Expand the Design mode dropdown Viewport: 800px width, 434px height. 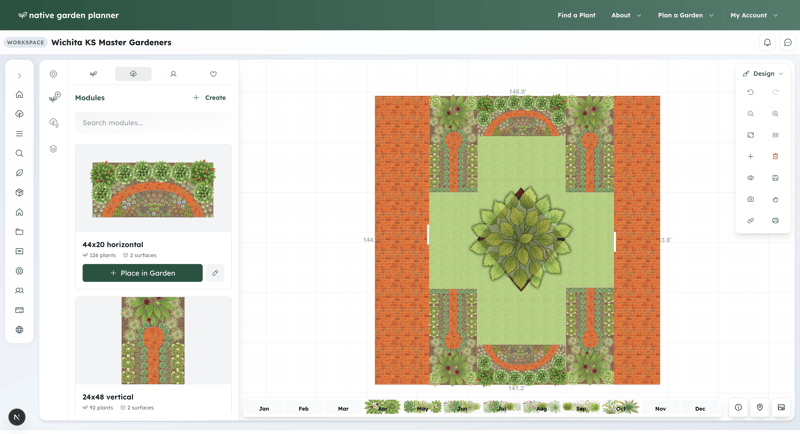point(763,74)
